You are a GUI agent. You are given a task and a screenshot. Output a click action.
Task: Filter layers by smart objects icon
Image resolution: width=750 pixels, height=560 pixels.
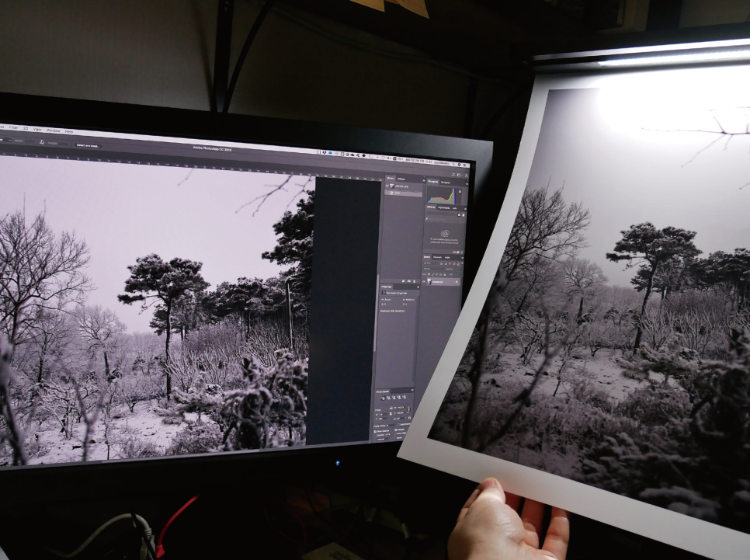click(458, 264)
